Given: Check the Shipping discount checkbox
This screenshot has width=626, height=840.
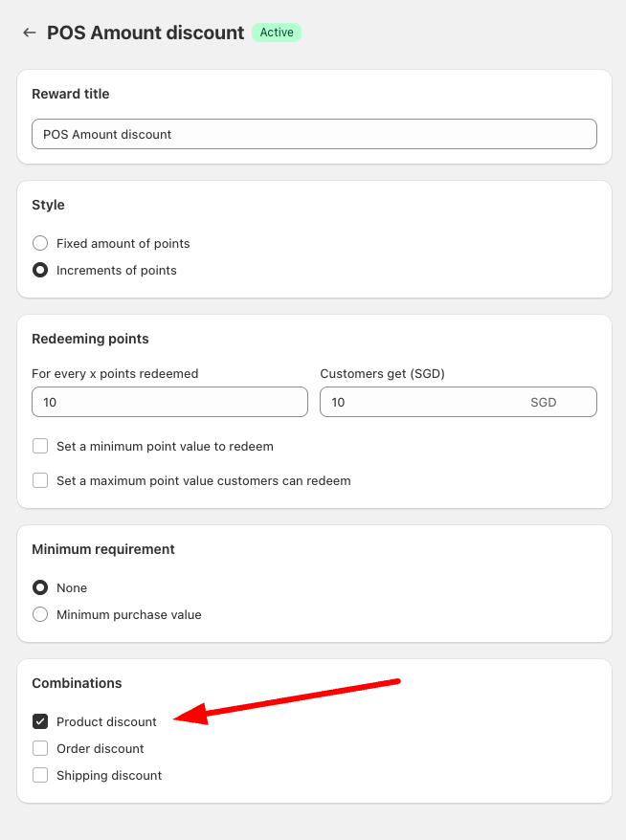Looking at the screenshot, I should point(40,775).
